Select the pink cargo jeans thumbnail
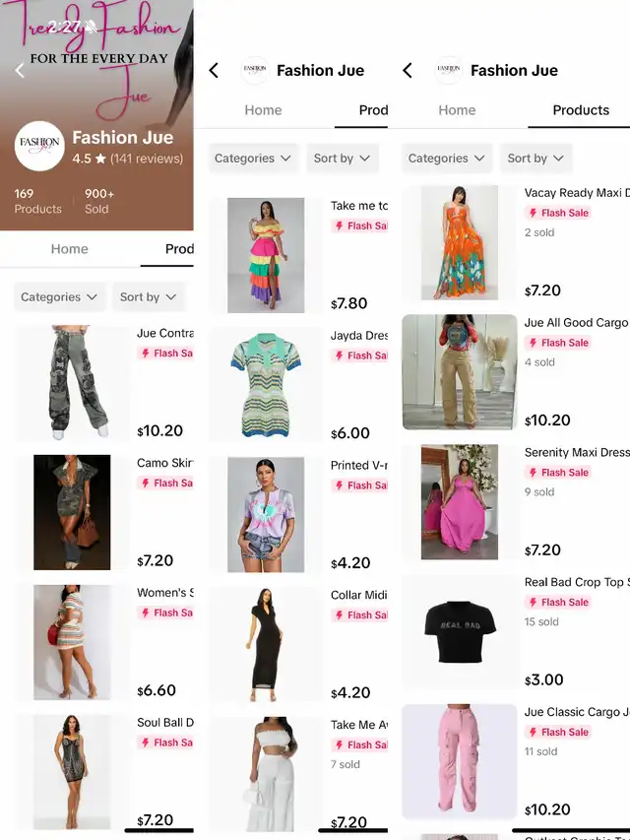Image resolution: width=630 pixels, height=840 pixels. tap(460, 761)
